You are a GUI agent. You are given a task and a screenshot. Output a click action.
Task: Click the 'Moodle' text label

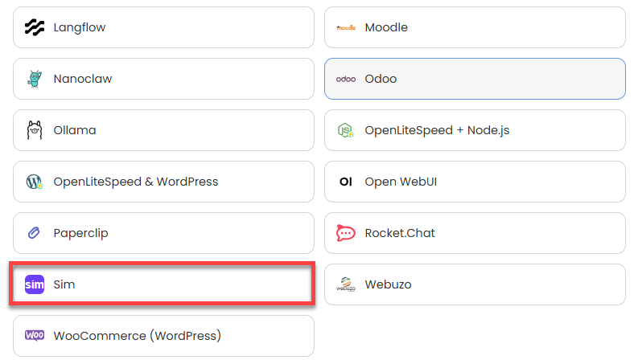point(386,27)
